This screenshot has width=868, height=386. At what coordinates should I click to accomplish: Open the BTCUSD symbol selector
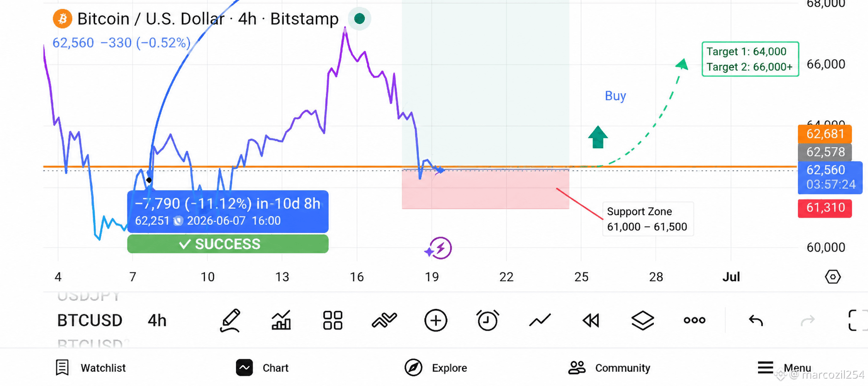point(90,320)
